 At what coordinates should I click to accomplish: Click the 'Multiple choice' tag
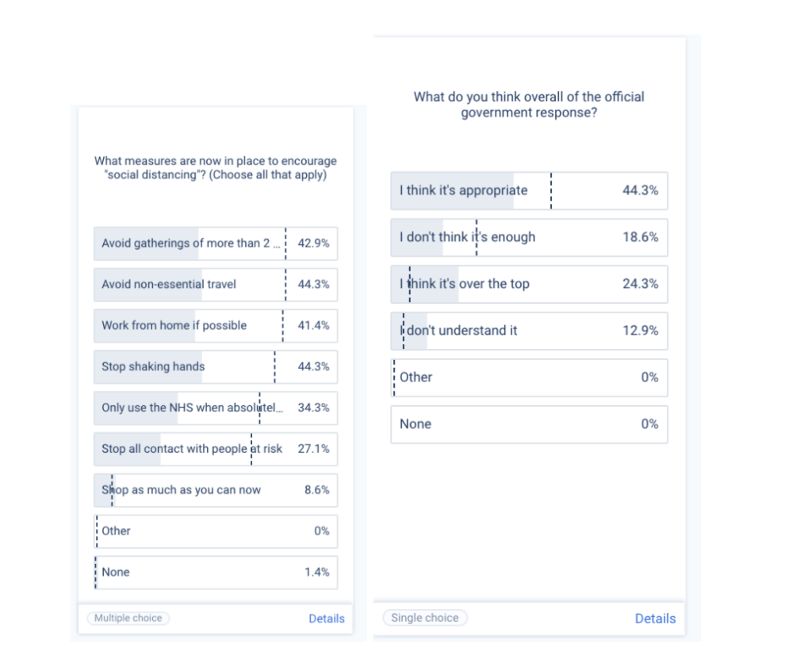pyautogui.click(x=128, y=618)
